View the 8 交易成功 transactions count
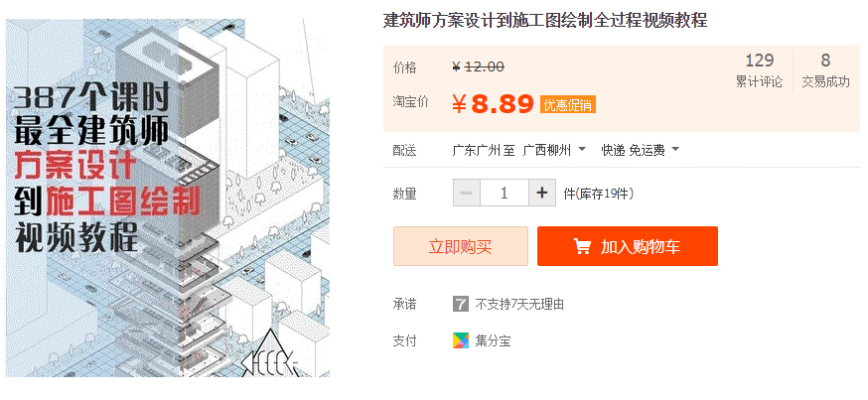This screenshot has height=400, width=868. click(x=825, y=70)
